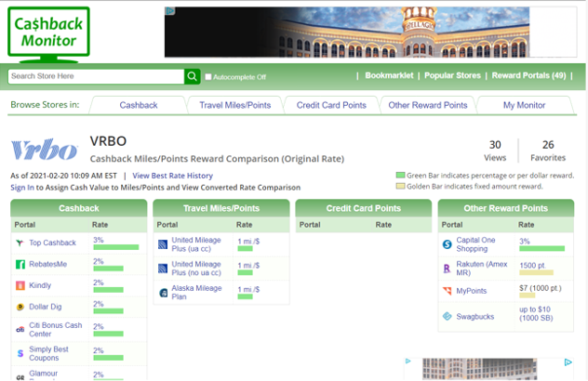Switch to the Travel Miles/Points tab
Image resolution: width=588 pixels, height=381 pixels.
tap(234, 105)
